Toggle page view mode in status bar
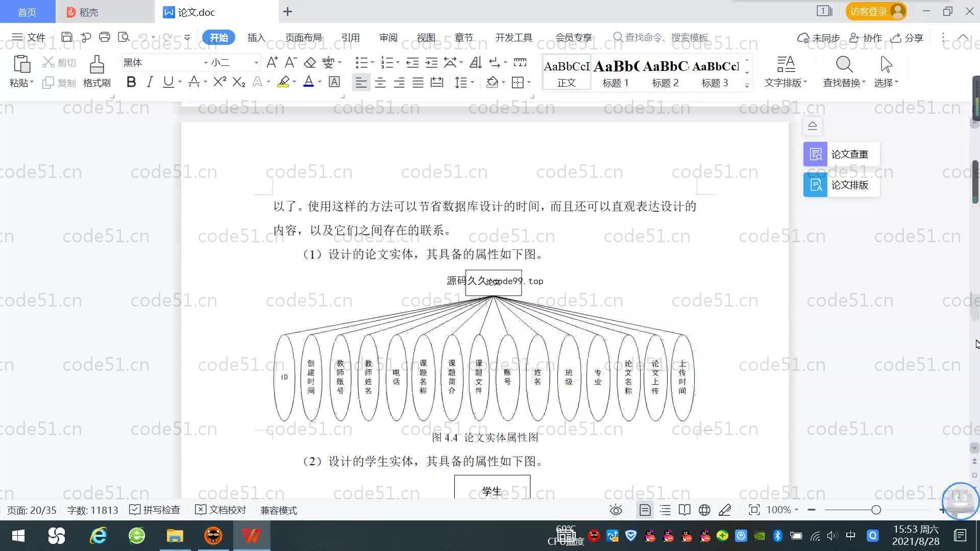Viewport: 980px width, 551px height. coord(645,510)
